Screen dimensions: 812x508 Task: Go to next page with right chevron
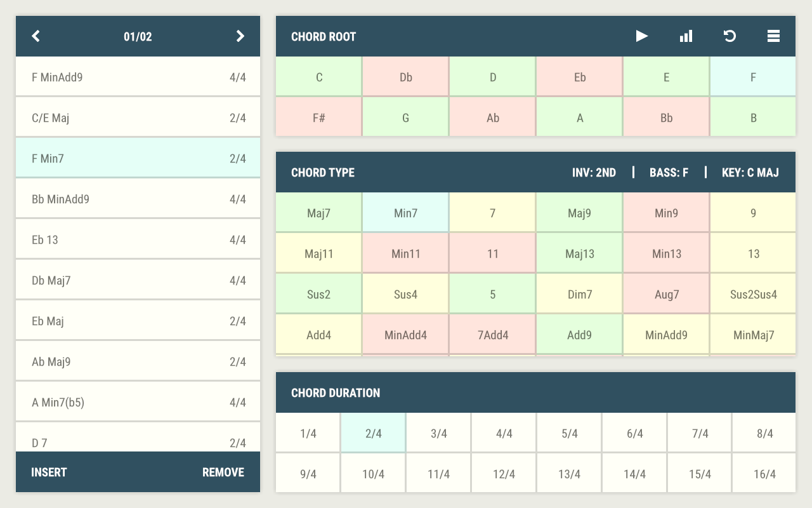coord(240,36)
